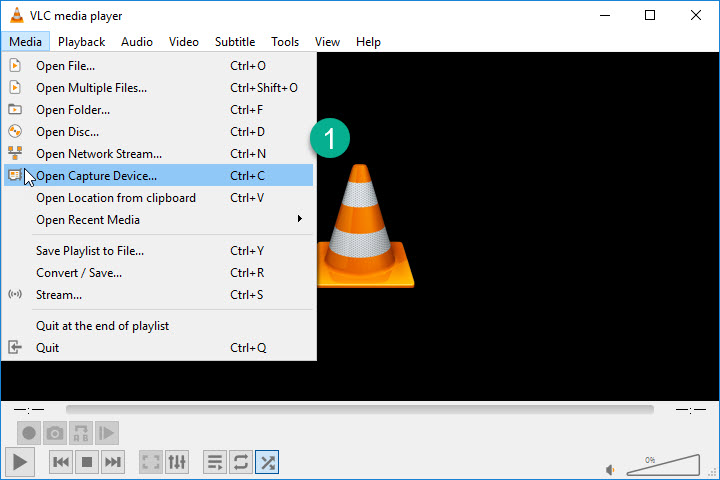The height and width of the screenshot is (480, 720).
Task: Click the Previous track button
Action: [x=61, y=462]
